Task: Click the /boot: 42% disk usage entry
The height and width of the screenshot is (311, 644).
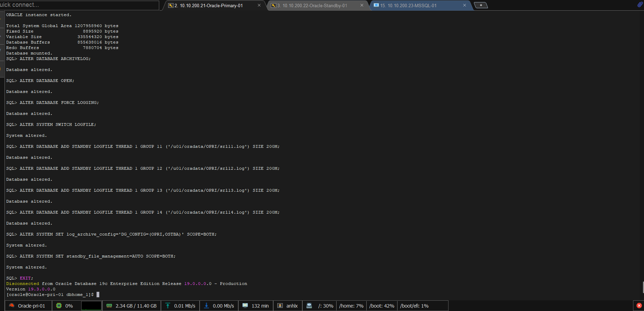Action: click(x=382, y=306)
